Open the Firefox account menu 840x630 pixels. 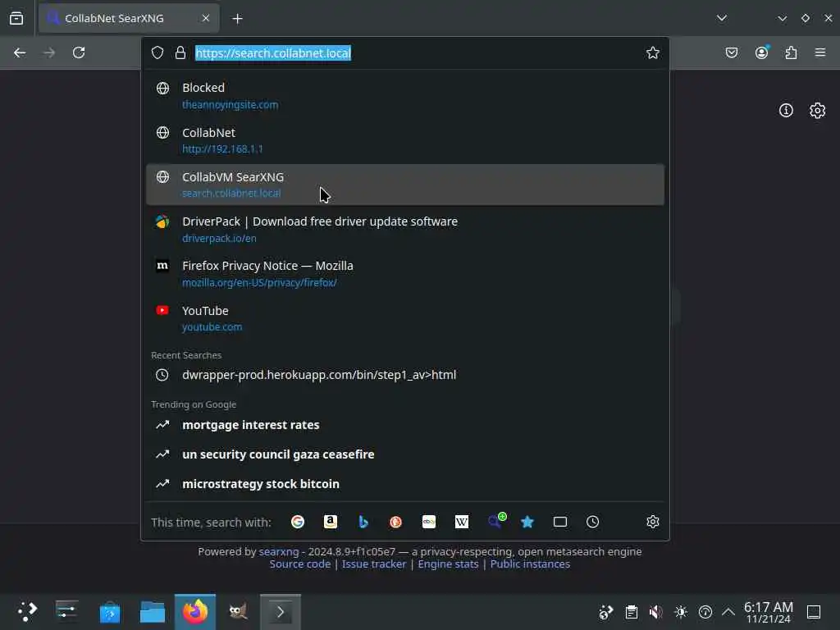coord(761,52)
